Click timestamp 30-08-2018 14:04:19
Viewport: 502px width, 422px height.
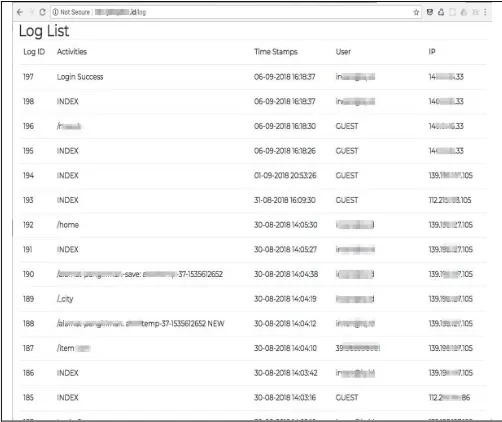point(286,299)
